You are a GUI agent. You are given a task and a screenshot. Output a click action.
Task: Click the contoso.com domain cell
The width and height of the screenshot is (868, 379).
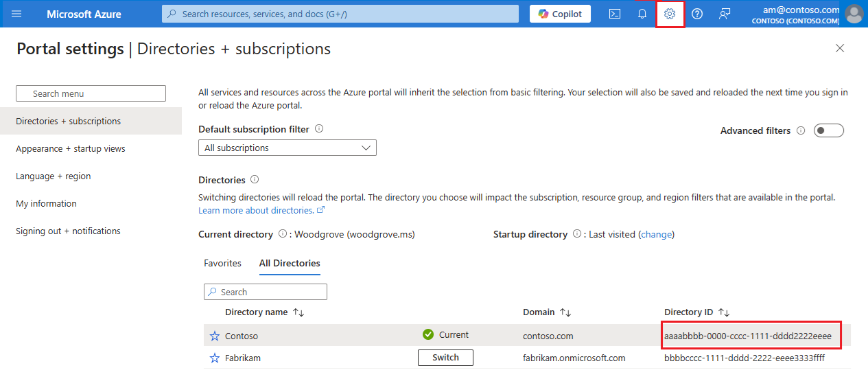pyautogui.click(x=548, y=336)
